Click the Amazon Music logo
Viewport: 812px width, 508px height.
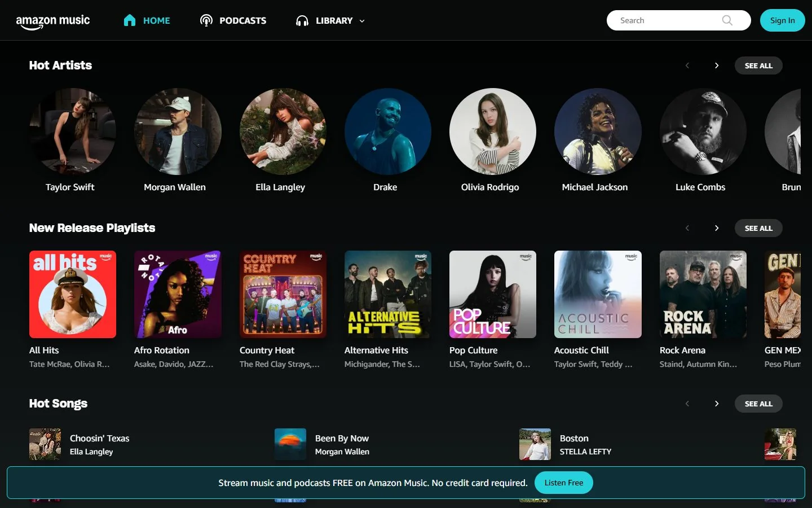[x=53, y=22]
